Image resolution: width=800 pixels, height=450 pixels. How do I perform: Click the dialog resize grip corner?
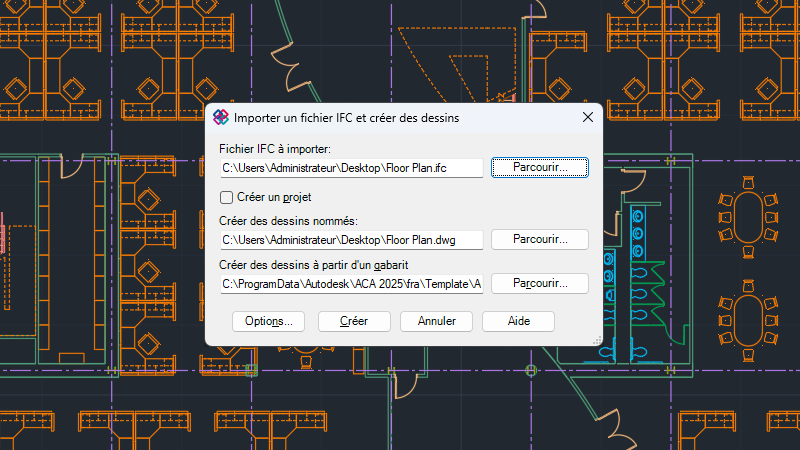(597, 340)
